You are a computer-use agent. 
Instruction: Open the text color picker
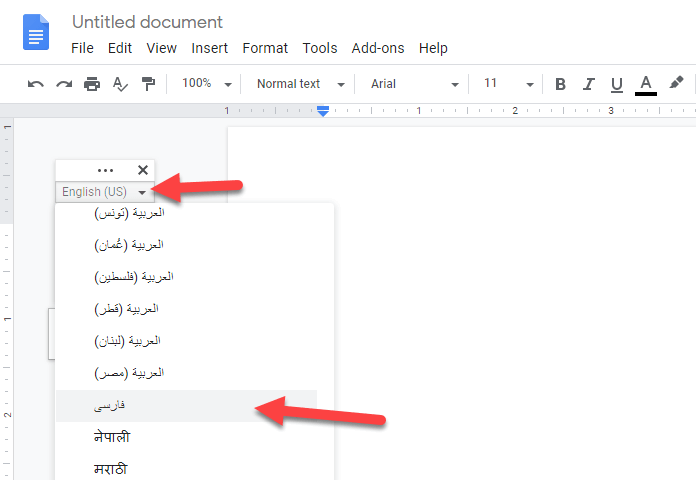646,84
